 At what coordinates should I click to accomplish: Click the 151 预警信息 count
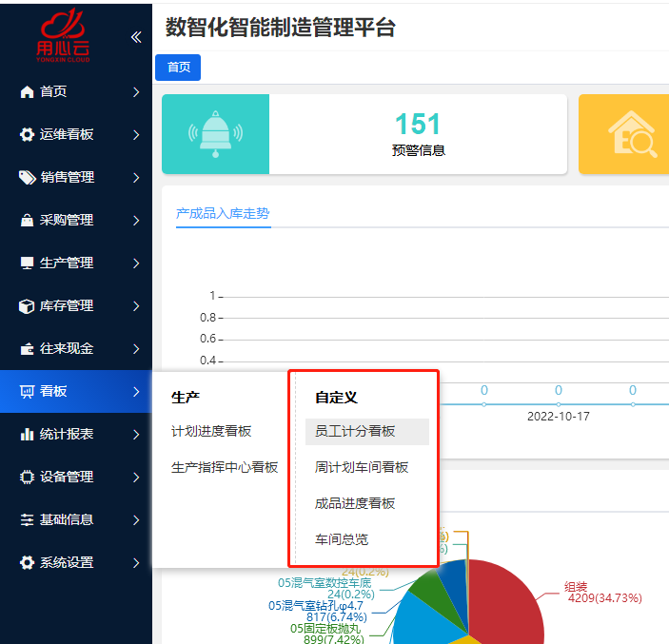(x=418, y=133)
